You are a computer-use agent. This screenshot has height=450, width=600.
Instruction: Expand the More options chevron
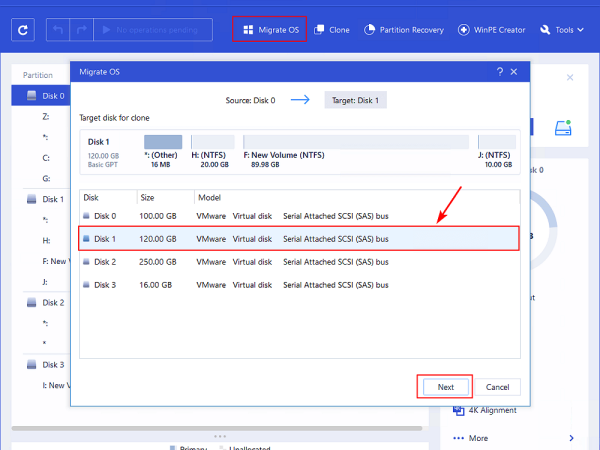[571, 438]
